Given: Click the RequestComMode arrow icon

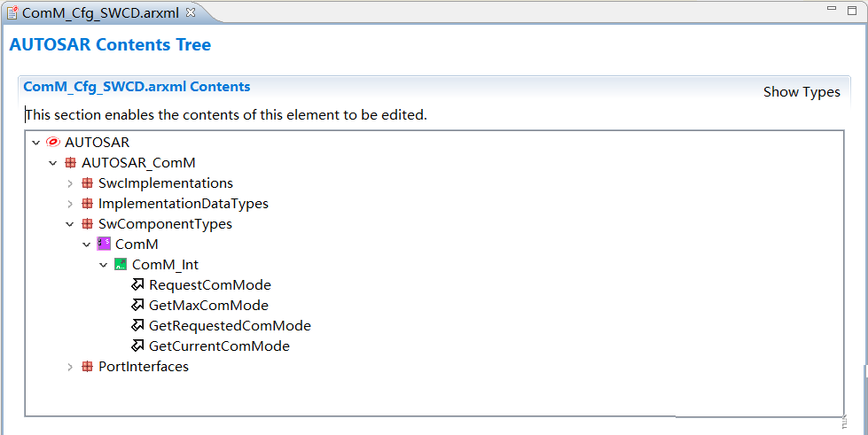Looking at the screenshot, I should 137,285.
